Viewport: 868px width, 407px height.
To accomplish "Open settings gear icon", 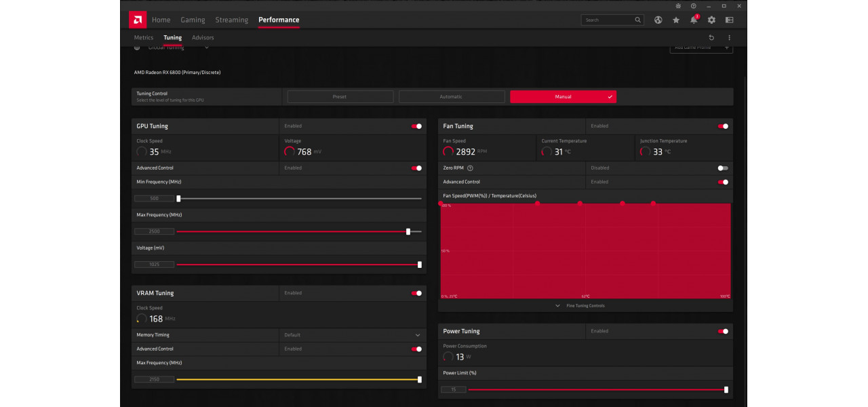I will [x=711, y=20].
